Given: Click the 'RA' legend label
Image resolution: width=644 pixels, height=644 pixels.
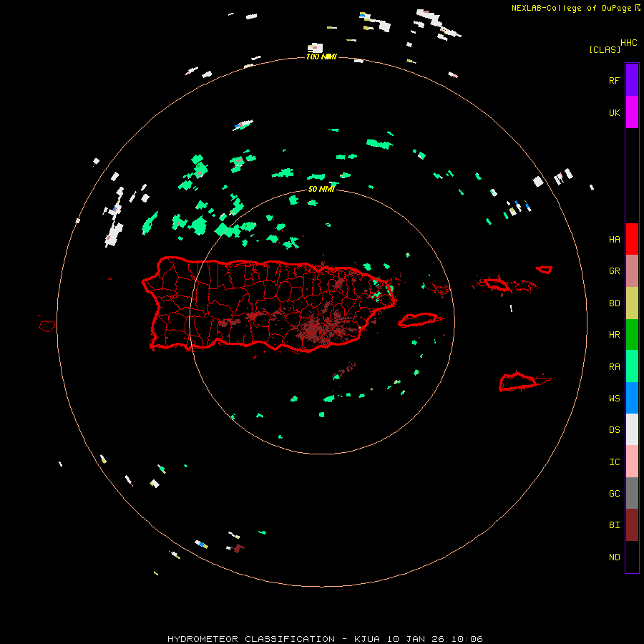Looking at the screenshot, I should tap(614, 367).
